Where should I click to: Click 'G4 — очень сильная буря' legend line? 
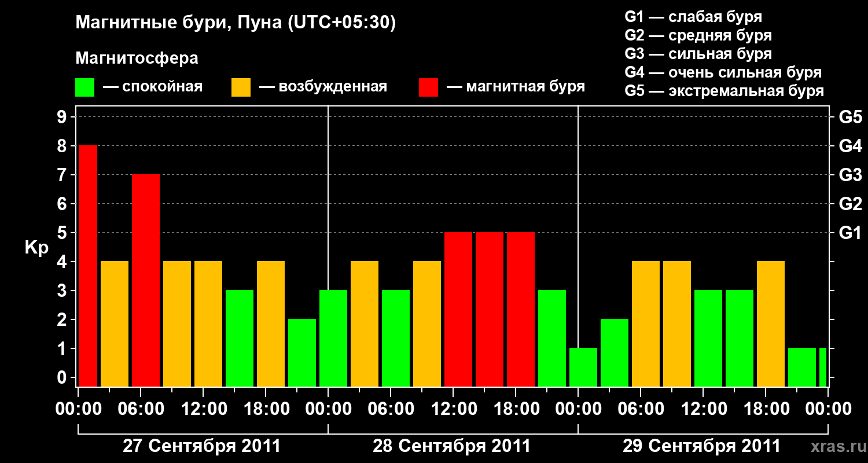click(723, 72)
